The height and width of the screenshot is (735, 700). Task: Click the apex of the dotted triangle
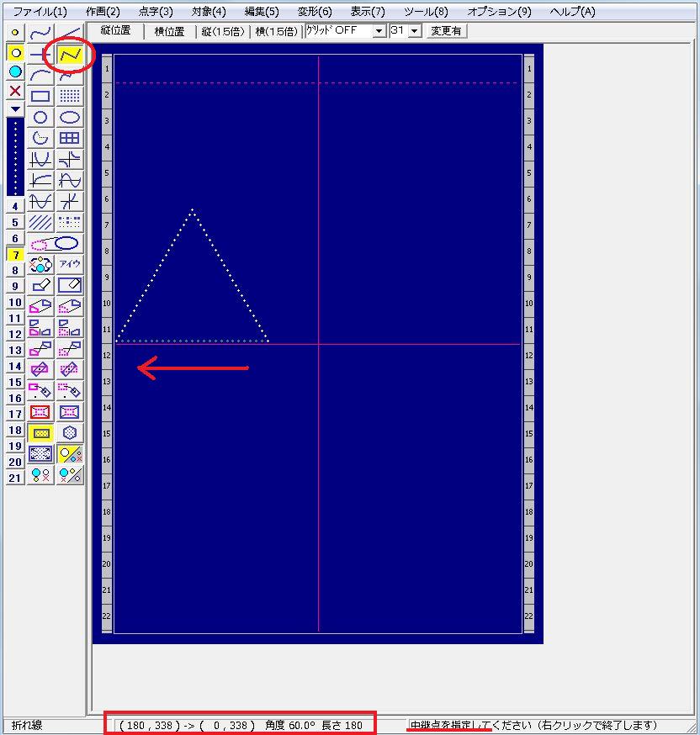click(193, 209)
